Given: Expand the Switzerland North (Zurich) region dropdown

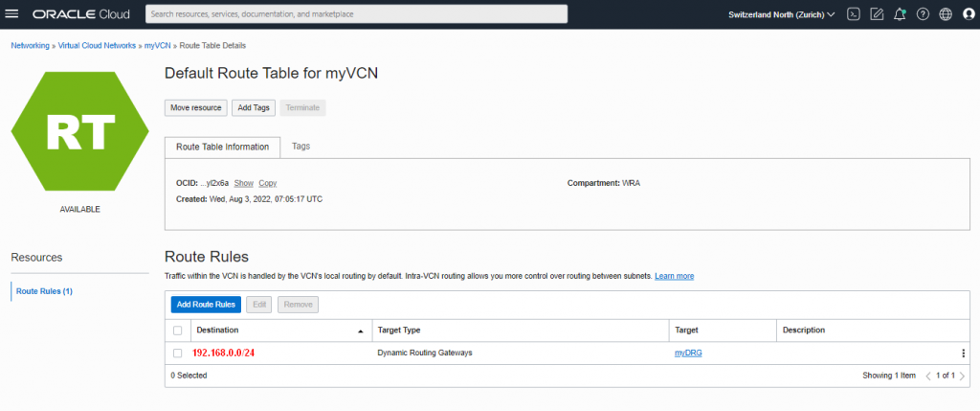Looking at the screenshot, I should (x=781, y=14).
